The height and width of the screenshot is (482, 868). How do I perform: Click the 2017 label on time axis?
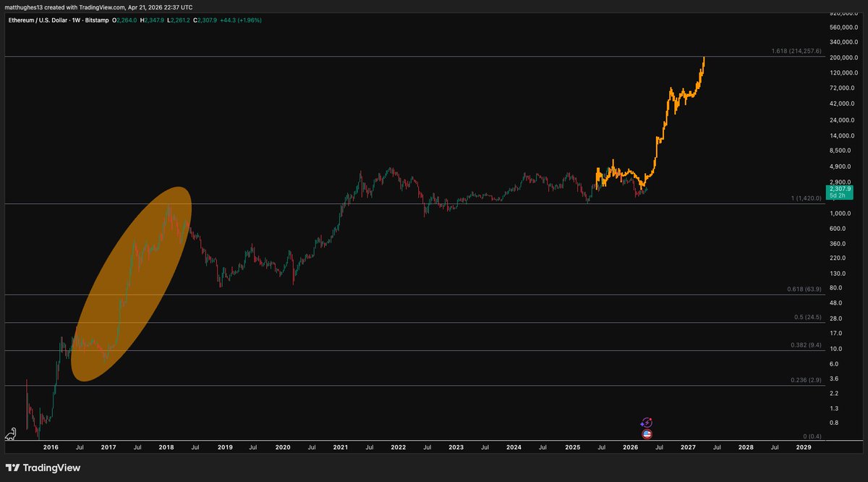pyautogui.click(x=109, y=448)
